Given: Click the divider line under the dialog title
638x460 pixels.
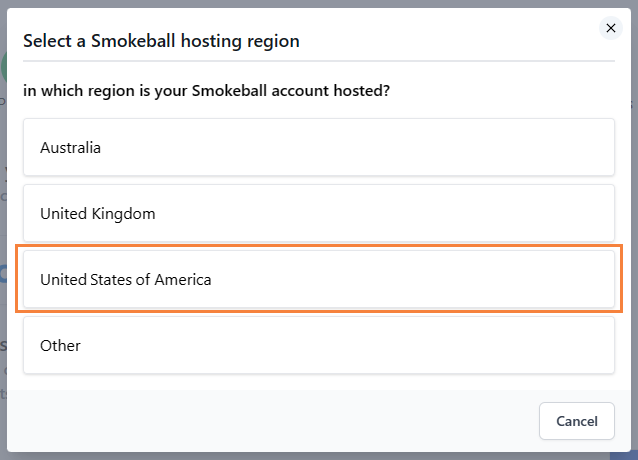Looking at the screenshot, I should coord(319,61).
